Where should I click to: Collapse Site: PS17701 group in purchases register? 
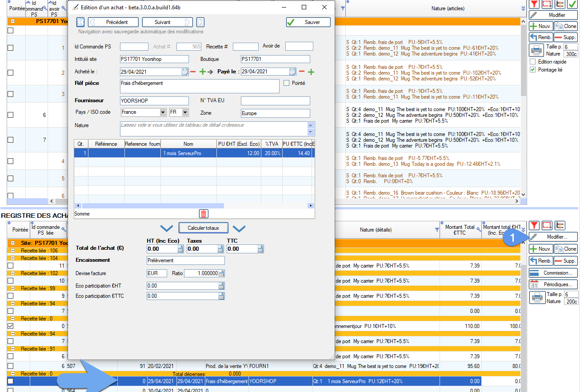pos(13,243)
